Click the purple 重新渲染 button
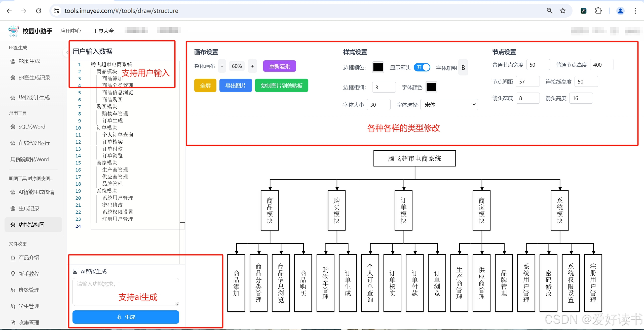The image size is (644, 330). click(x=279, y=66)
